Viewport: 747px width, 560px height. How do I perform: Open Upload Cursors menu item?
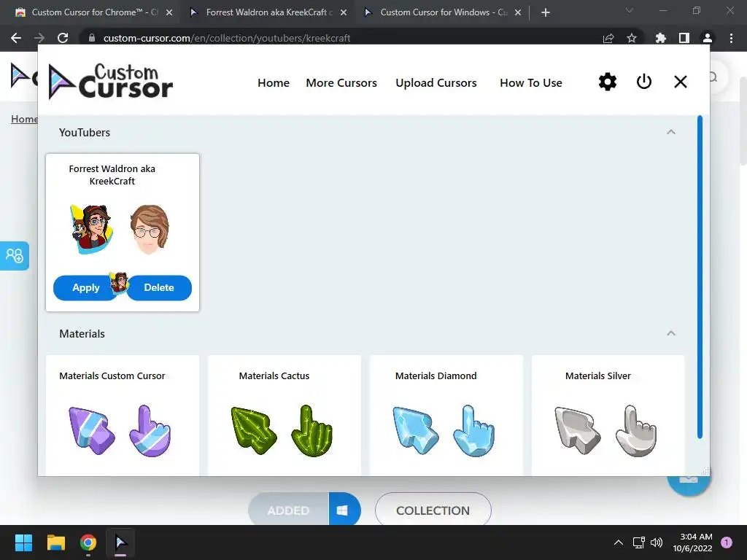pyautogui.click(x=436, y=83)
